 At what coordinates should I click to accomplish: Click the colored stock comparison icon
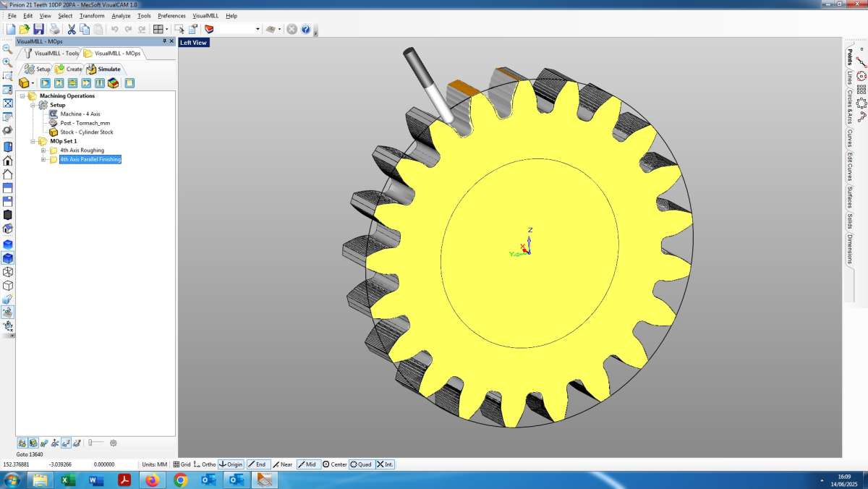click(114, 83)
